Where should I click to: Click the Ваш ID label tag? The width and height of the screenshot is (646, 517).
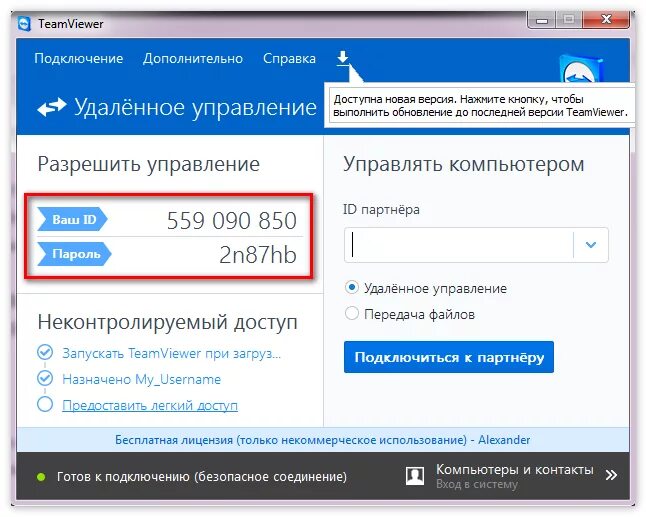click(x=73, y=219)
